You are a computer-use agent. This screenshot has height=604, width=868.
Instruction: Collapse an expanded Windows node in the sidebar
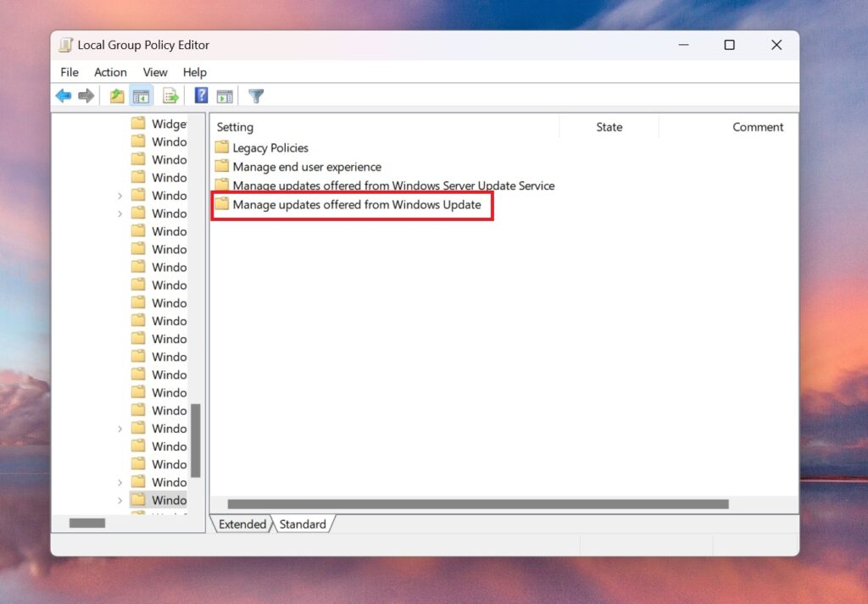coord(121,213)
